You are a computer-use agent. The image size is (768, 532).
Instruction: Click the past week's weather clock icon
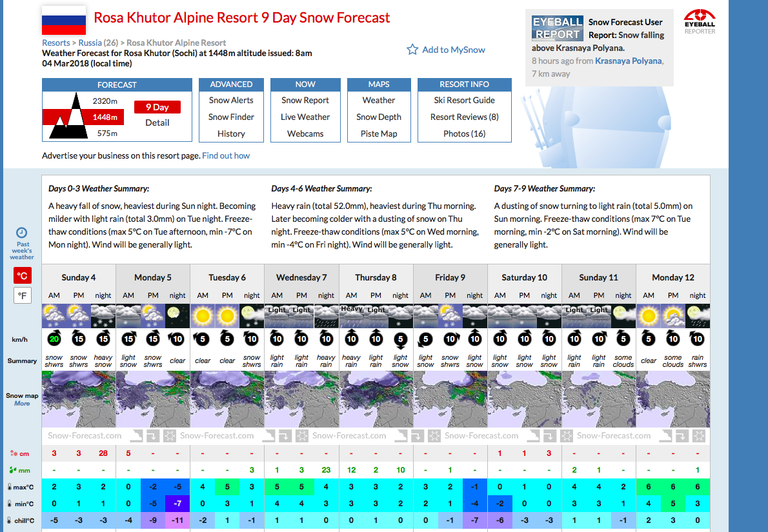pyautogui.click(x=21, y=233)
